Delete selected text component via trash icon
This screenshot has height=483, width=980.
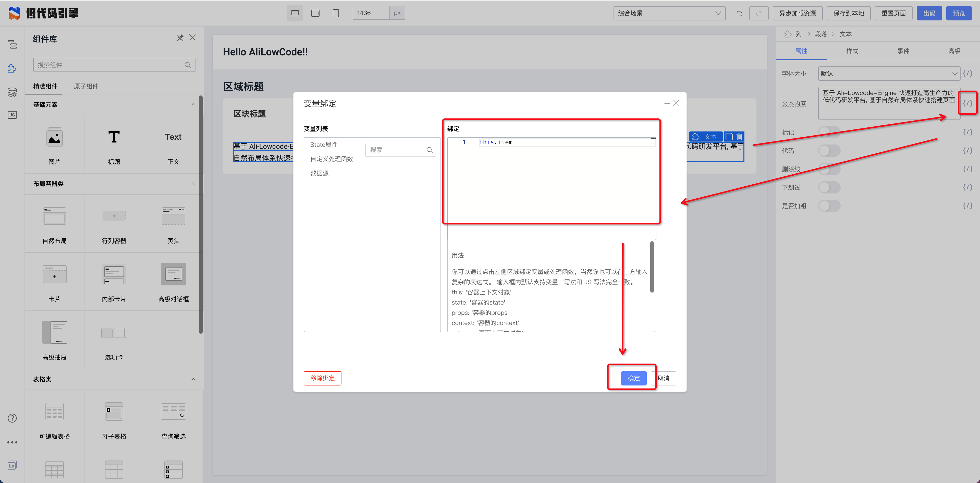[x=739, y=137]
